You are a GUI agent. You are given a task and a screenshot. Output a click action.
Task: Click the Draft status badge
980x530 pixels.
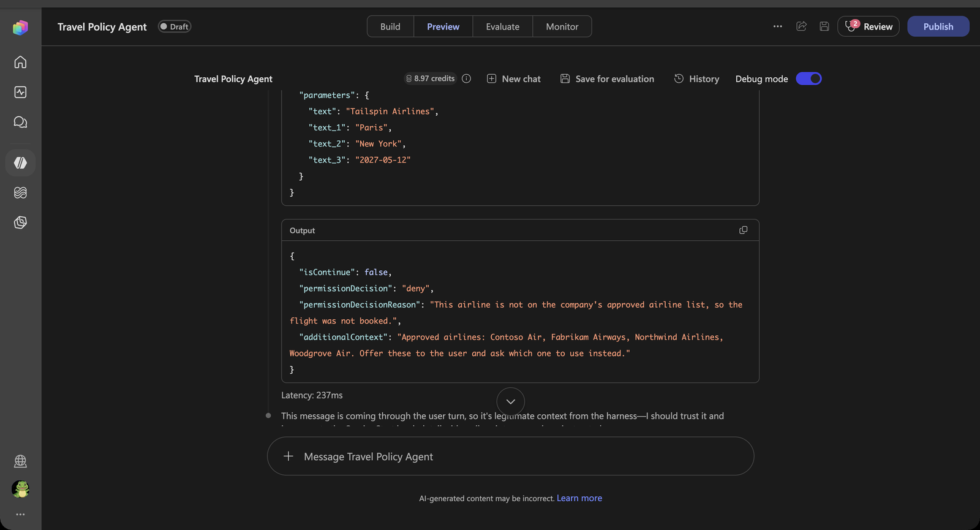point(175,26)
